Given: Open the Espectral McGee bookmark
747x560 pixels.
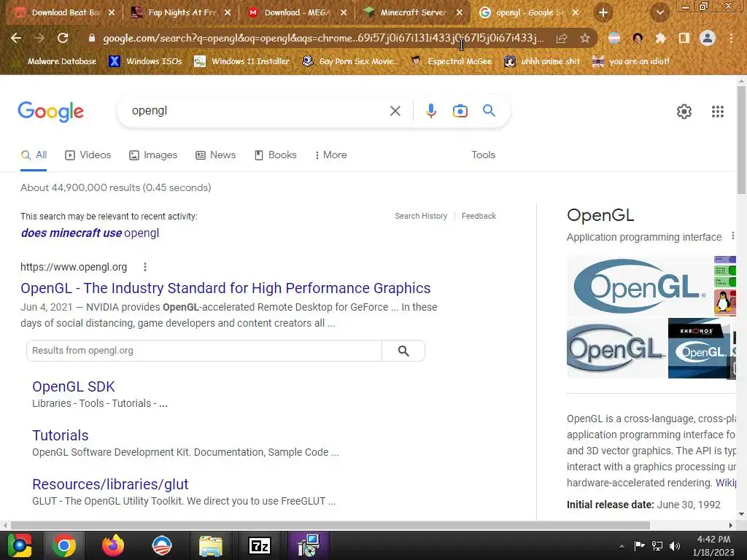Looking at the screenshot, I should [451, 61].
